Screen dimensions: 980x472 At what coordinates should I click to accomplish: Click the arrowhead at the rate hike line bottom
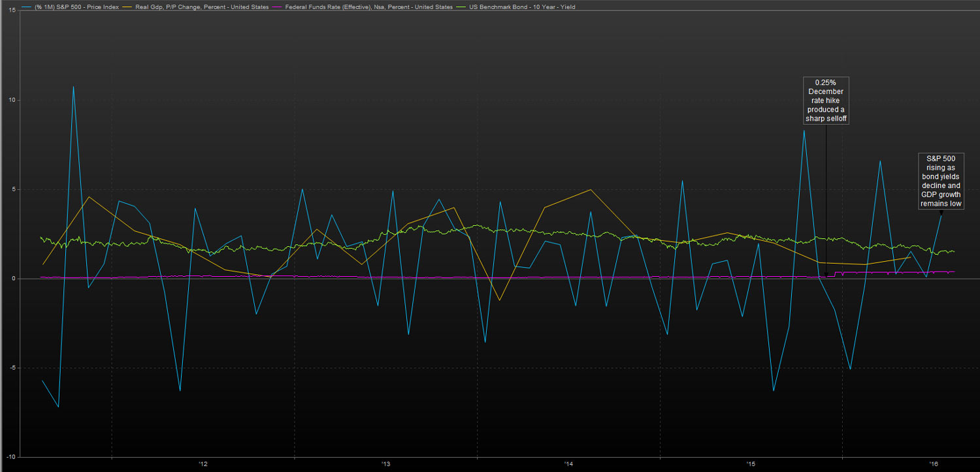coord(826,275)
